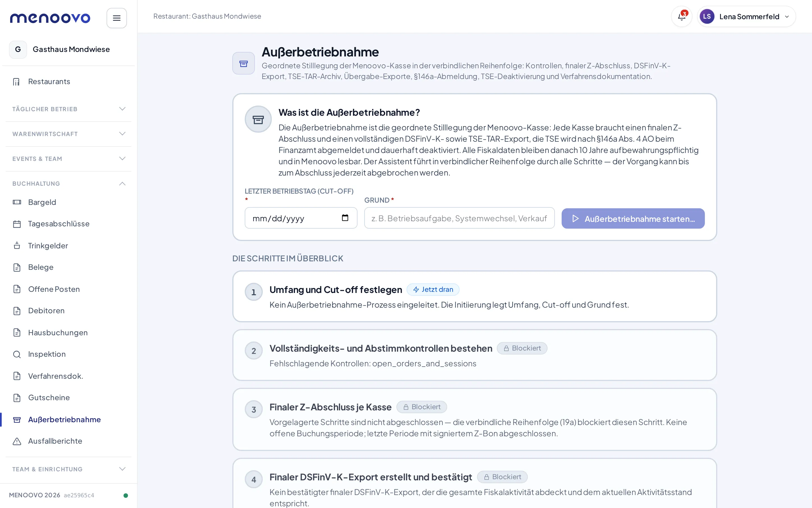Image resolution: width=812 pixels, height=508 pixels.
Task: Click the Blockiert badge on step 4
Action: [502, 477]
